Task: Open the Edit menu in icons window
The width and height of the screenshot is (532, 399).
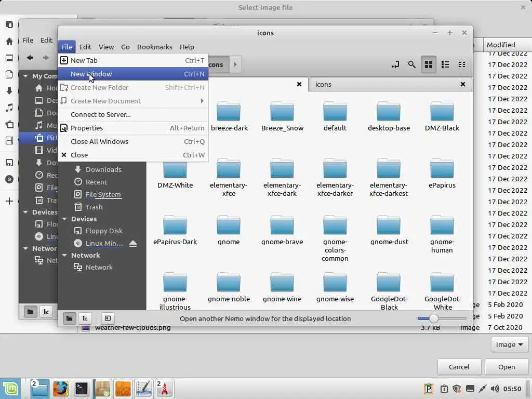Action: 85,47
